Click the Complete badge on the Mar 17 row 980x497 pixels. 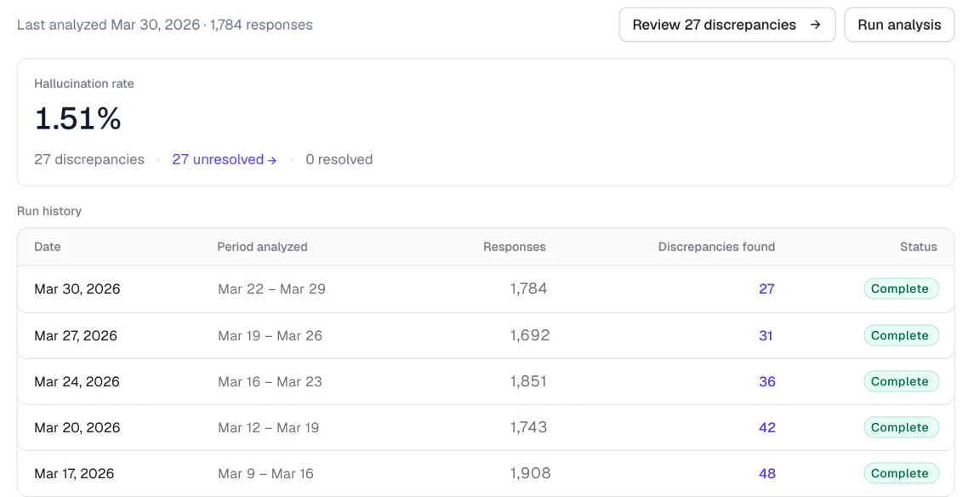[x=901, y=473]
